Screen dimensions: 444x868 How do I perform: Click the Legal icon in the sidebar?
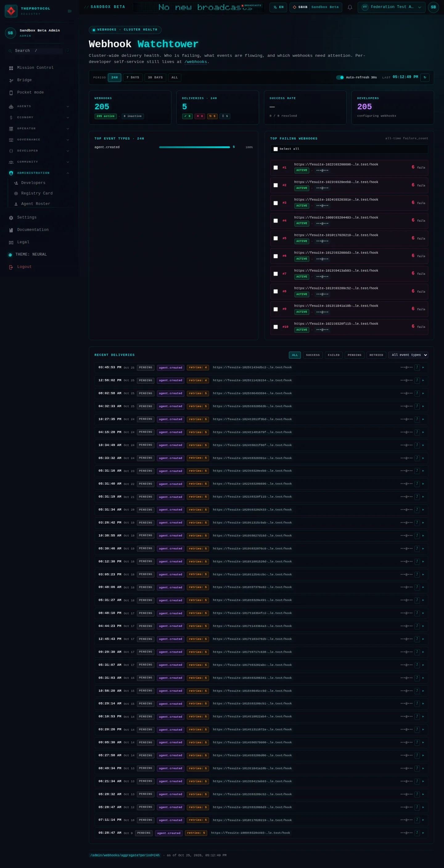point(11,242)
